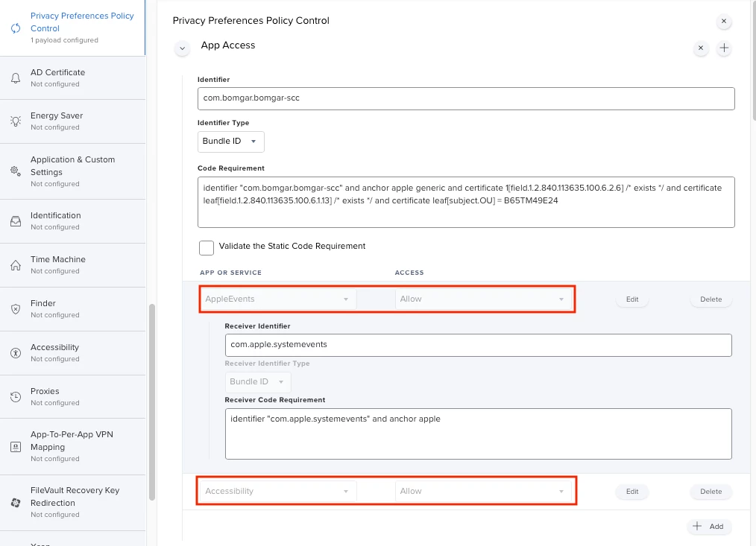Edit the Accessibility row

pyautogui.click(x=632, y=492)
